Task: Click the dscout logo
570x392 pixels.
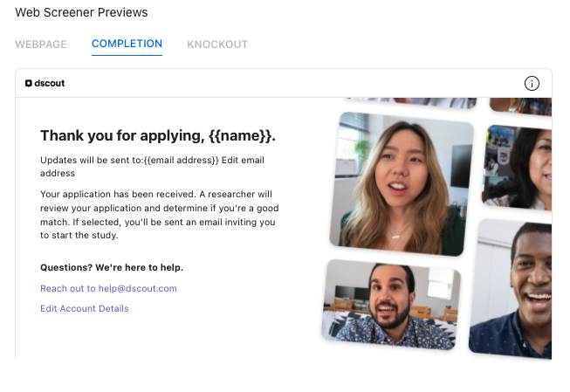Action: [45, 83]
